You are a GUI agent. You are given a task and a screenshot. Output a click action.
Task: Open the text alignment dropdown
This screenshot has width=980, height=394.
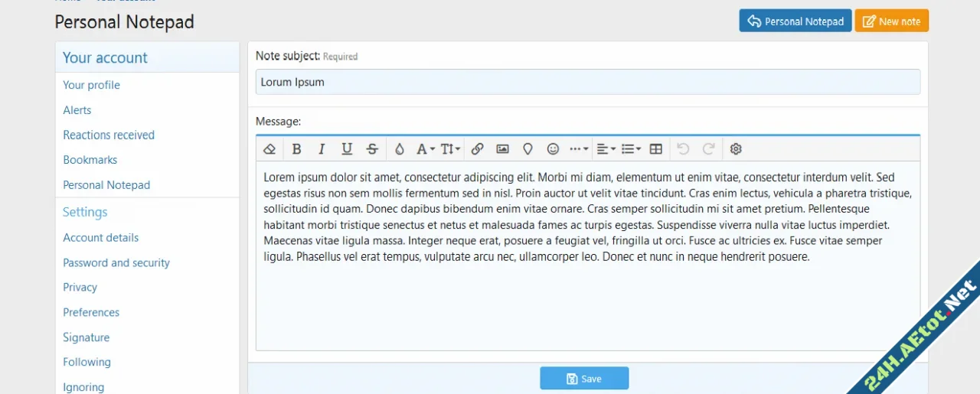coord(606,149)
